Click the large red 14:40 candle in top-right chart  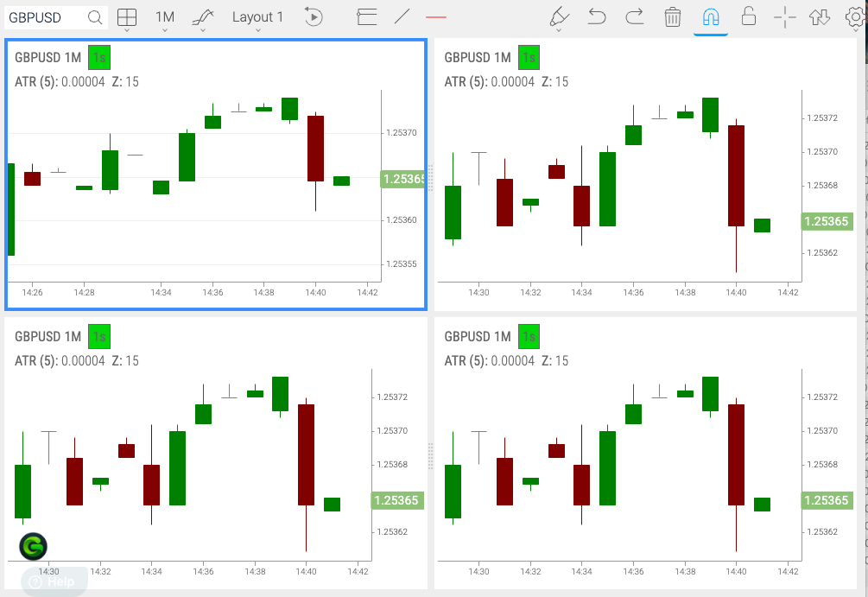(x=736, y=176)
